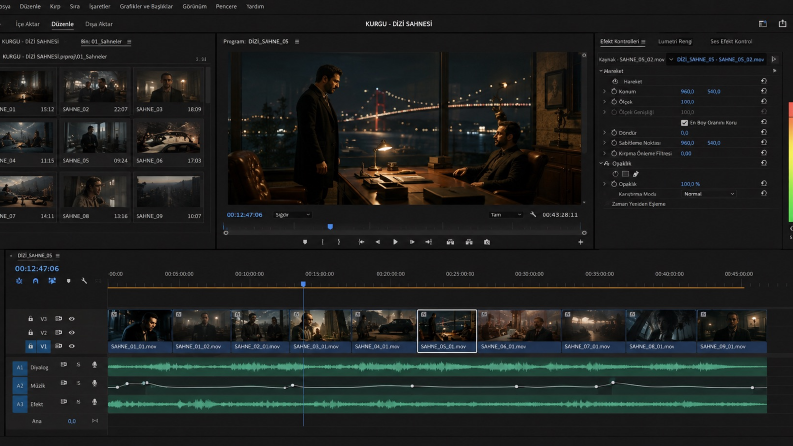Click the Extract button in Program monitor
This screenshot has height=446, width=793.
click(469, 242)
